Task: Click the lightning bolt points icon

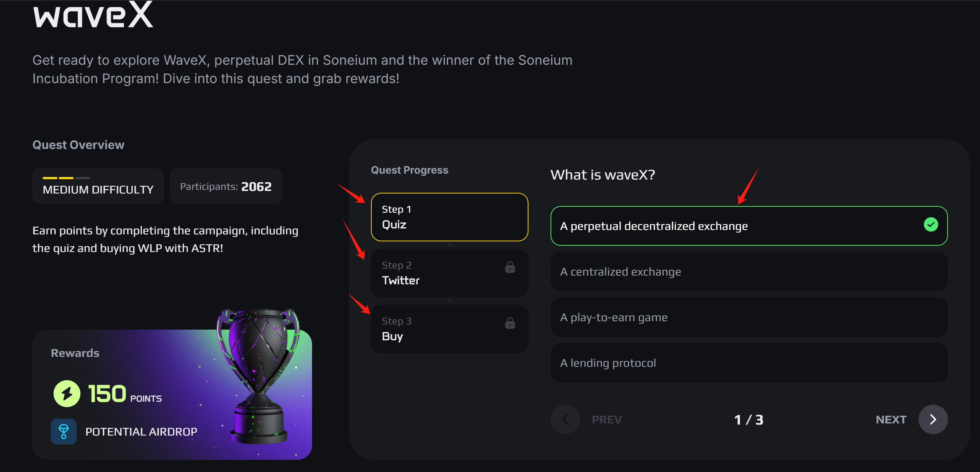Action: click(67, 394)
